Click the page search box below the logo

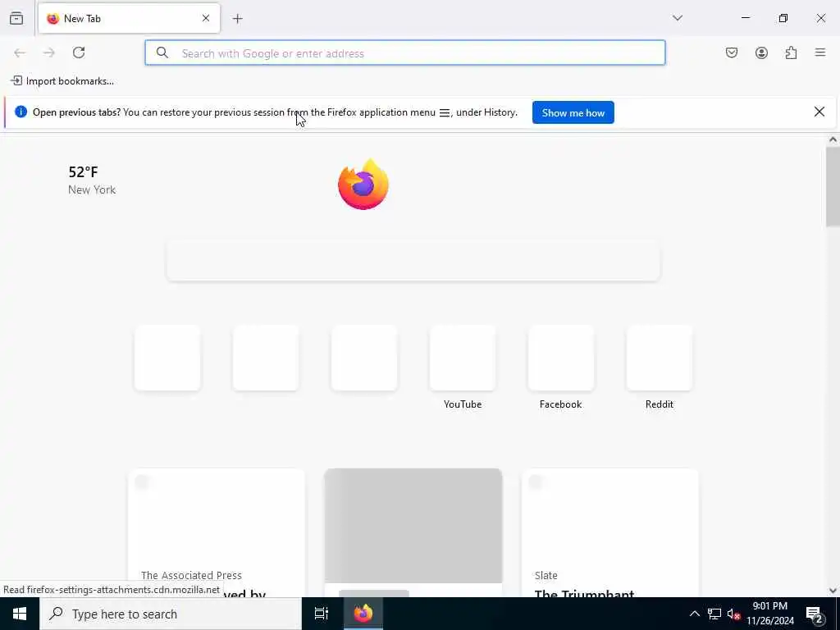tap(413, 260)
